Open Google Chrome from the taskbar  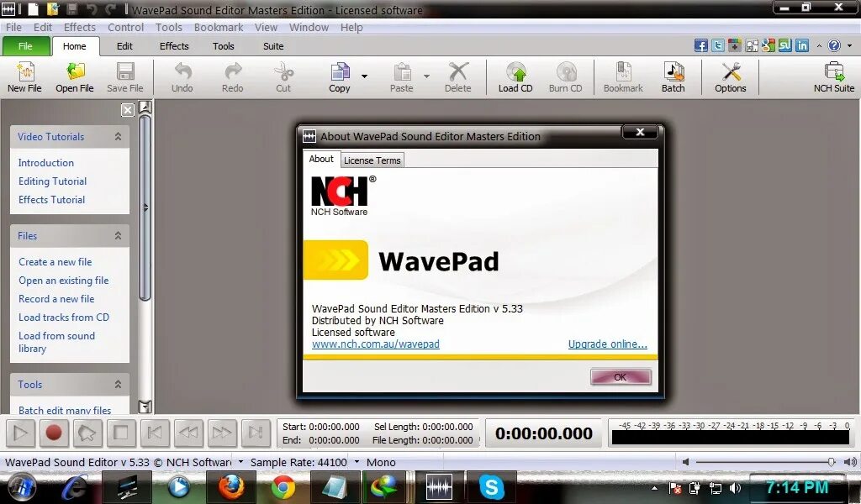pyautogui.click(x=283, y=486)
